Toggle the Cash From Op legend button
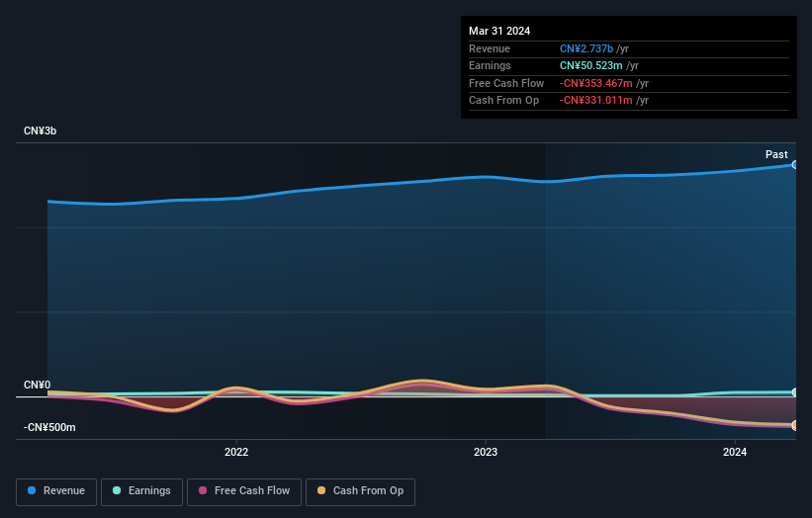The height and width of the screenshot is (518, 812). click(360, 491)
